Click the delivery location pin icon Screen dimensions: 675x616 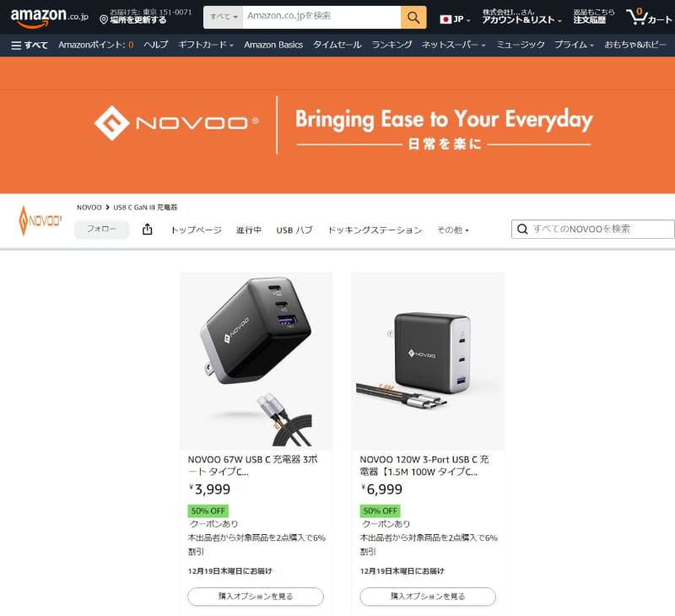pos(103,19)
